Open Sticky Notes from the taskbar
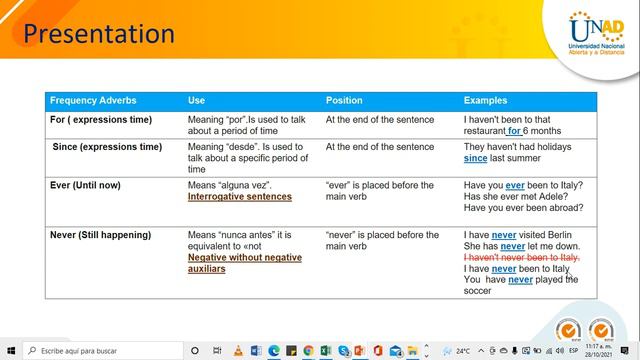 pyautogui.click(x=291, y=351)
